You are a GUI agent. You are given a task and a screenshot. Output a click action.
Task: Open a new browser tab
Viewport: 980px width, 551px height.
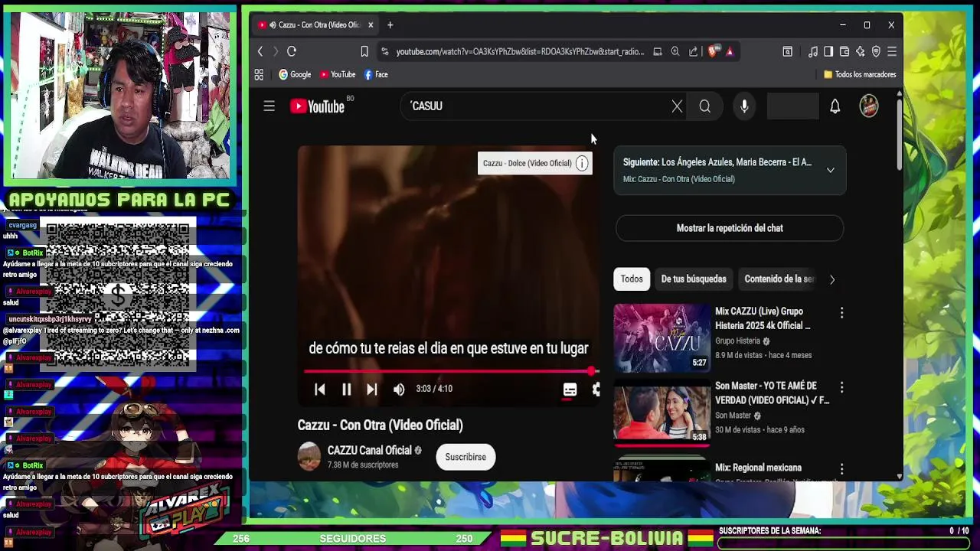tap(390, 24)
